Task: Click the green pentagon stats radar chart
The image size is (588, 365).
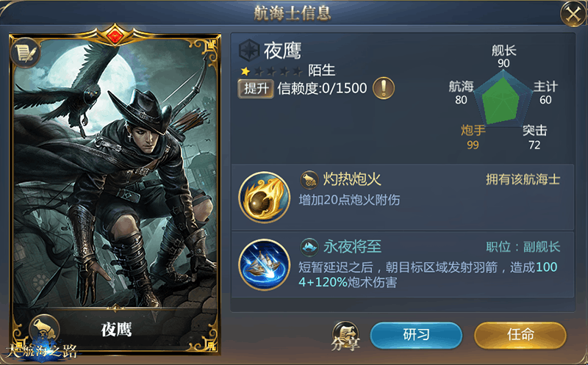Action: pyautogui.click(x=503, y=98)
